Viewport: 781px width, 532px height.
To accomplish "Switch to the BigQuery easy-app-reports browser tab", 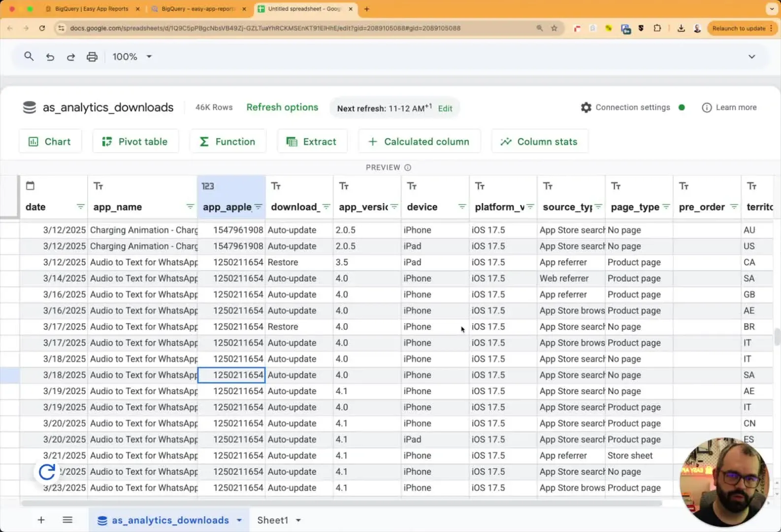I will pos(198,9).
